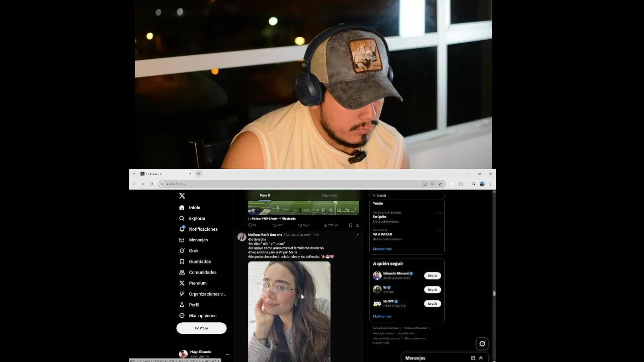Screen dimensions: 644x362
Task: Open the Chrome profile avatar
Action: (482, 184)
